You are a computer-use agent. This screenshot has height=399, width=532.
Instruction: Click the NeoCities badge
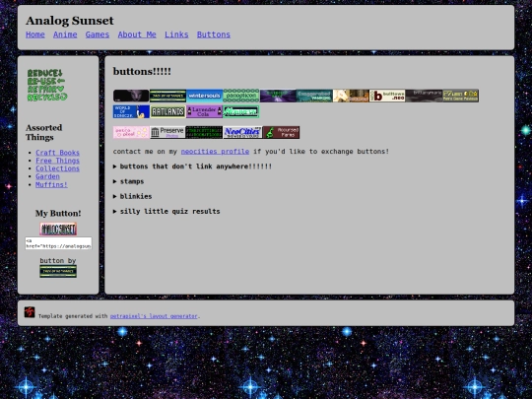242,132
